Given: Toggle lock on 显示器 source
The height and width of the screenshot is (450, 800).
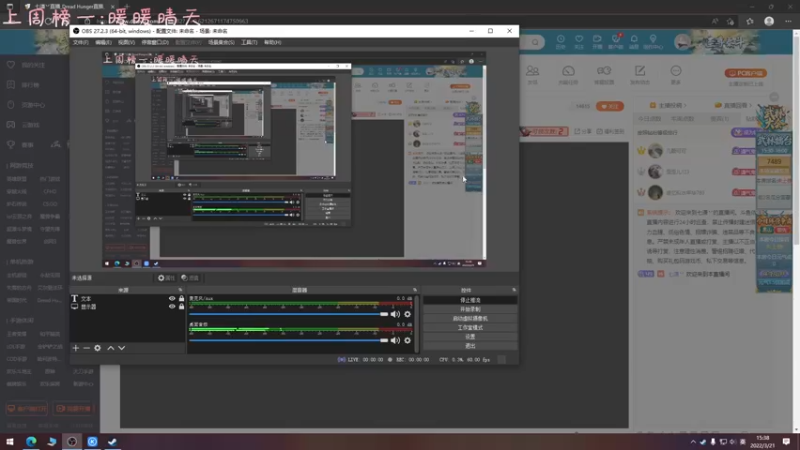Looking at the screenshot, I should tap(181, 307).
